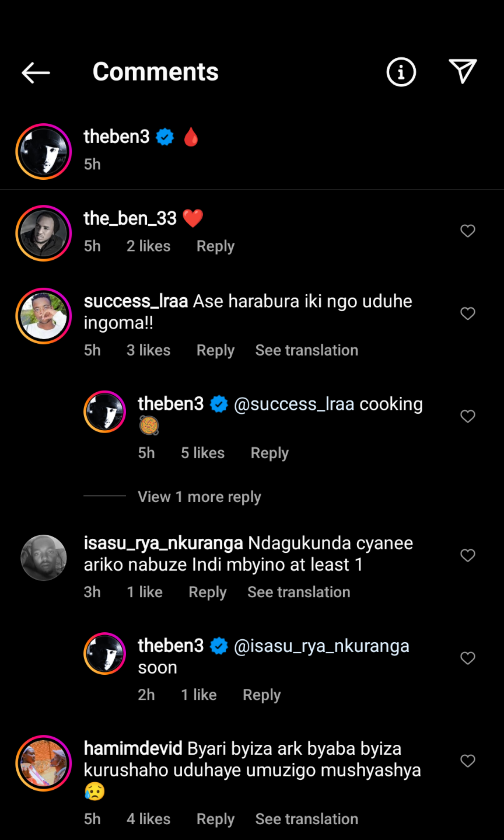The height and width of the screenshot is (840, 504).
Task: Open theben3's profile picture in the caption
Action: 44,151
